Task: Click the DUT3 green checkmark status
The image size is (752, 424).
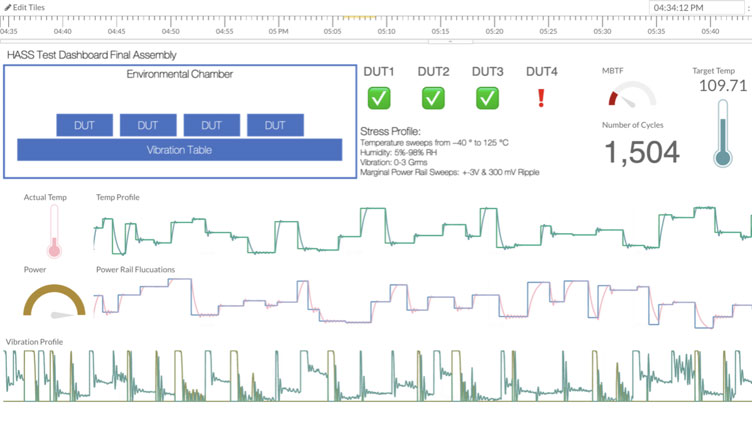Action: 487,98
